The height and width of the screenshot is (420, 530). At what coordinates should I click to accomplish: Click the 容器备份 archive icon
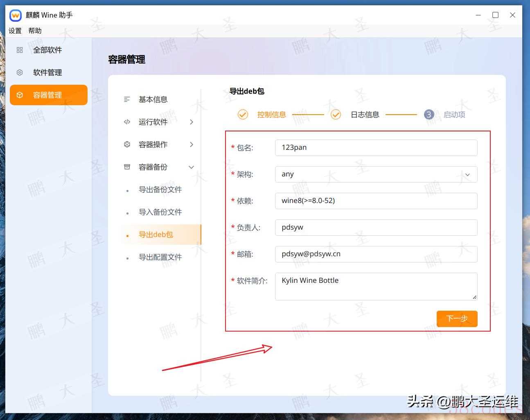[x=127, y=167]
